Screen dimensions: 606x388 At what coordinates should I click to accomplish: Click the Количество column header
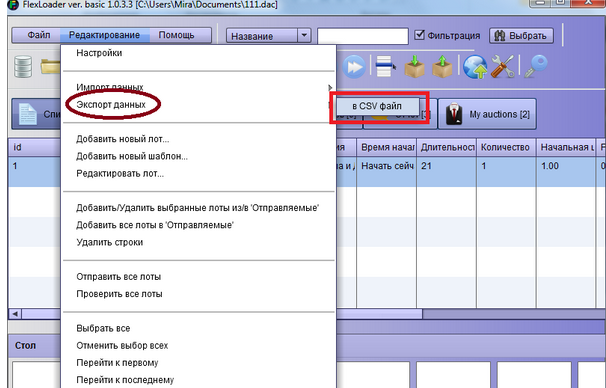506,148
